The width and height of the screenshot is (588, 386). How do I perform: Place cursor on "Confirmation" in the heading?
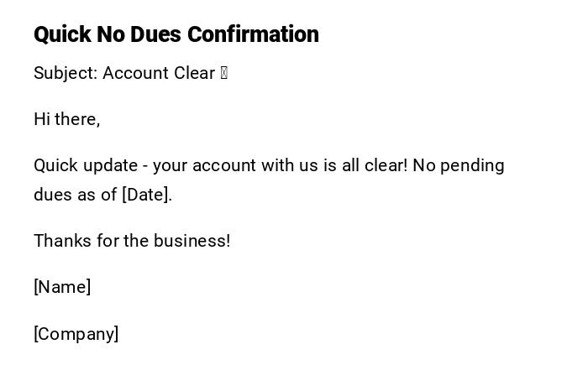[x=253, y=34]
